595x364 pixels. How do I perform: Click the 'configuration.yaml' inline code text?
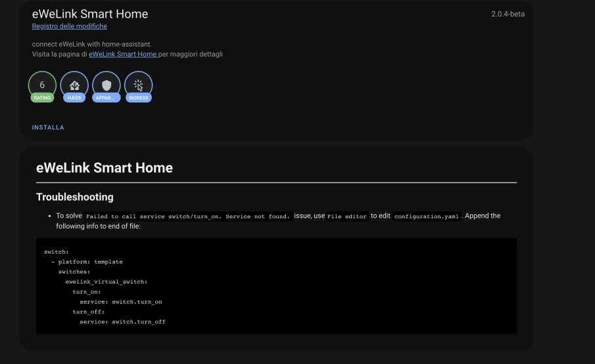[427, 216]
